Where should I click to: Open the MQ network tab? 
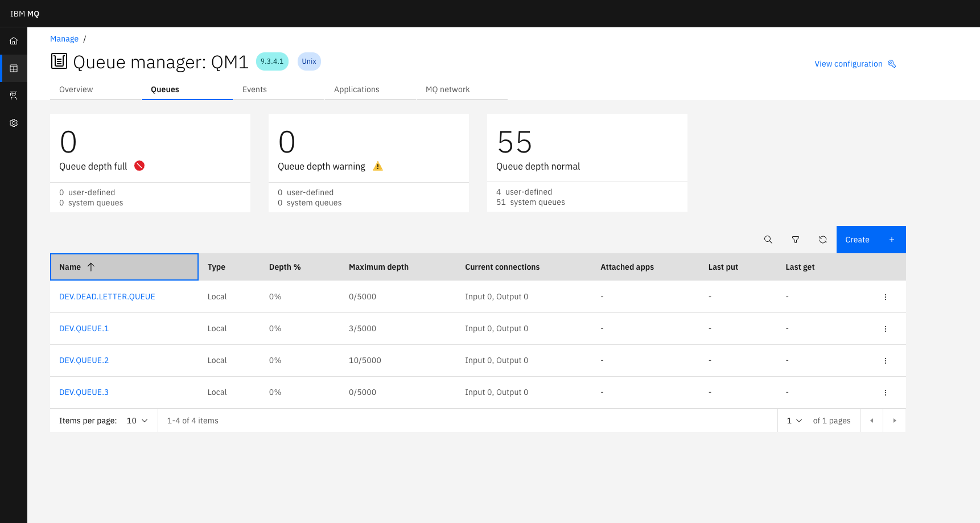tap(447, 89)
